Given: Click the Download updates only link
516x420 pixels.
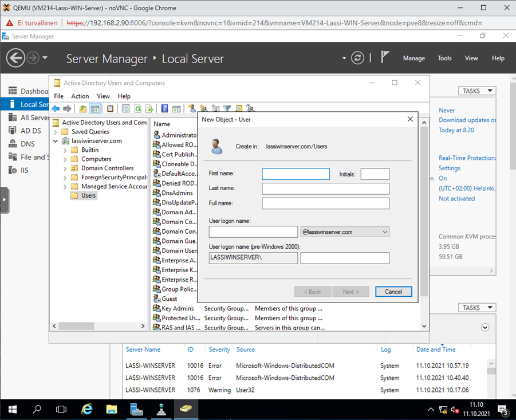Looking at the screenshot, I should (467, 120).
